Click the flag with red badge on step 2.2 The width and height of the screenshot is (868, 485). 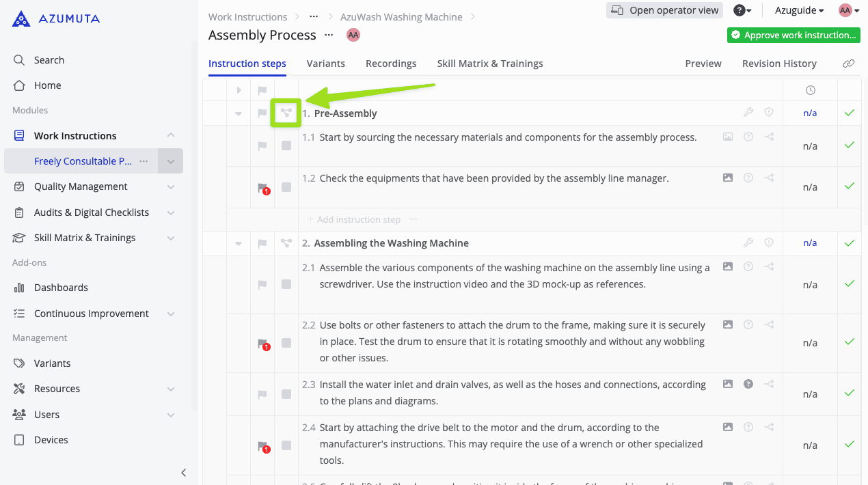pyautogui.click(x=262, y=344)
